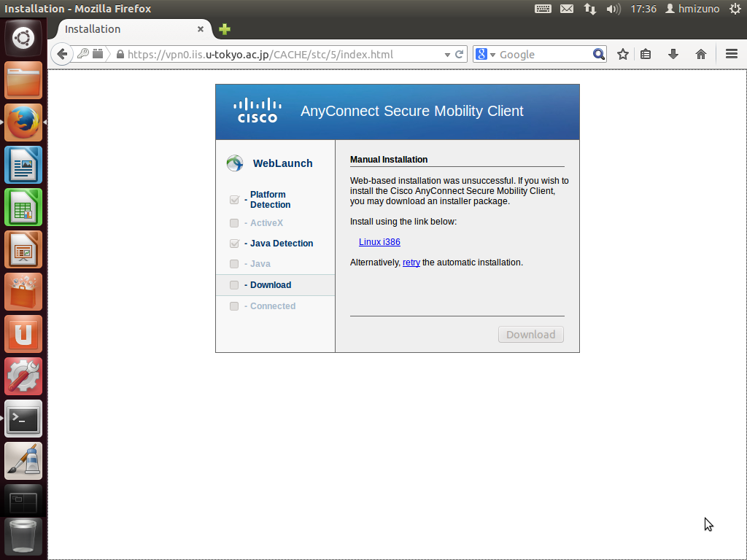Toggle the ActiveX checkbox
This screenshot has width=747, height=560.
coord(234,223)
